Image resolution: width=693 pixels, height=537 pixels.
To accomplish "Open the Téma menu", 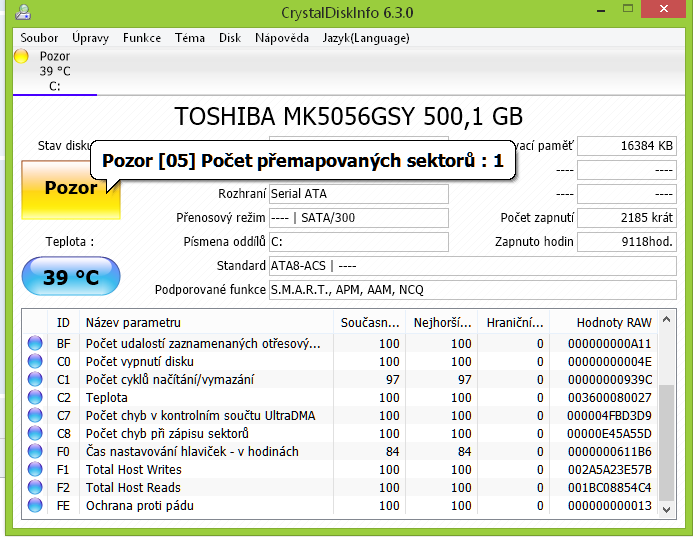I will tap(189, 38).
